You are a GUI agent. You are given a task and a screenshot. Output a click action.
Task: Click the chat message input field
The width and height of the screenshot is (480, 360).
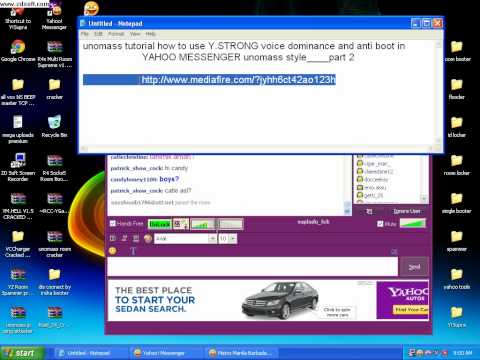pos(253,267)
